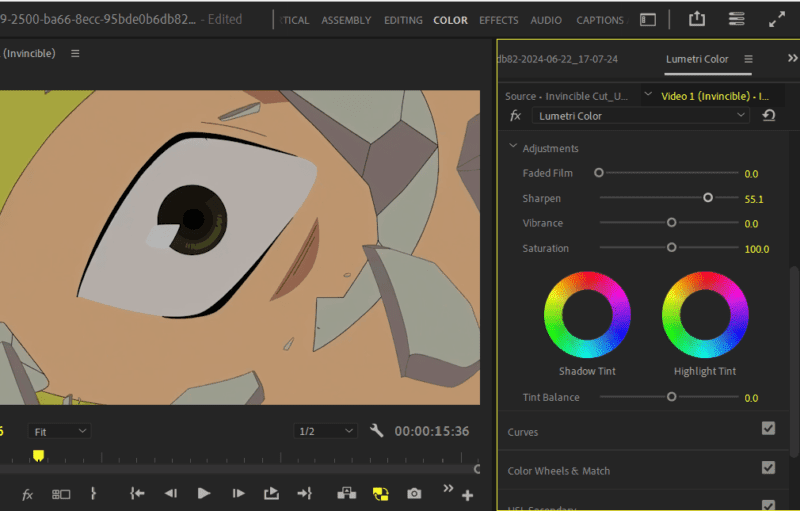Click the db82-2024-06-22_17-07-24 panel tab

[557, 59]
